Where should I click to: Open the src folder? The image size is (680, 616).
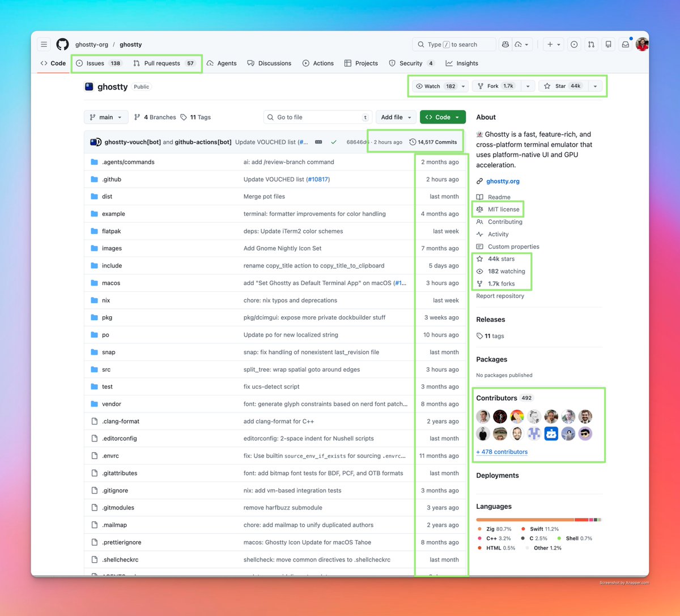[x=106, y=369]
